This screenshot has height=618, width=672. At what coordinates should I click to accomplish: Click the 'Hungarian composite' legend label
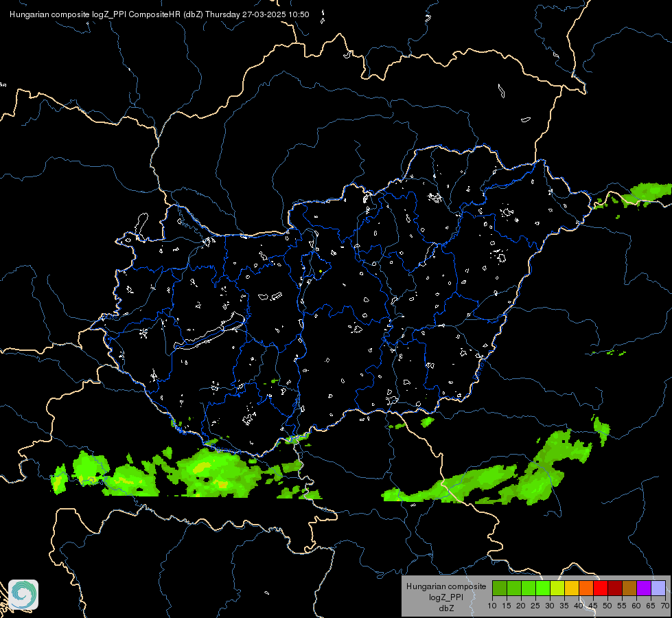click(446, 586)
